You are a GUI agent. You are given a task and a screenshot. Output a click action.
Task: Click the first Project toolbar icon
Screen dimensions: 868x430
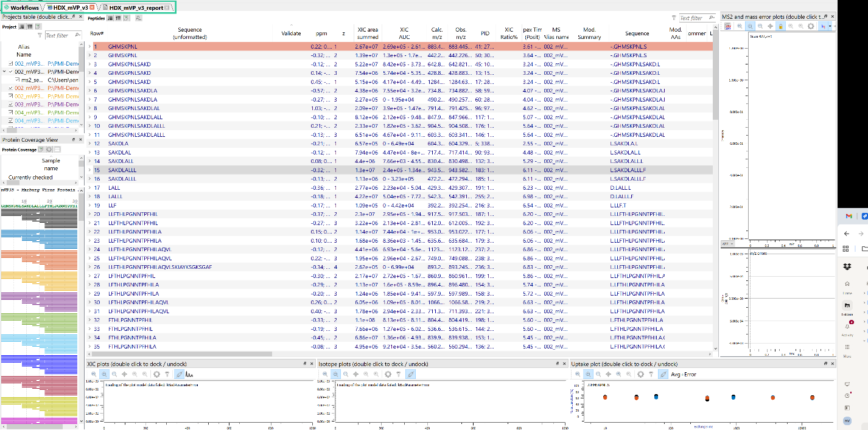click(22, 27)
